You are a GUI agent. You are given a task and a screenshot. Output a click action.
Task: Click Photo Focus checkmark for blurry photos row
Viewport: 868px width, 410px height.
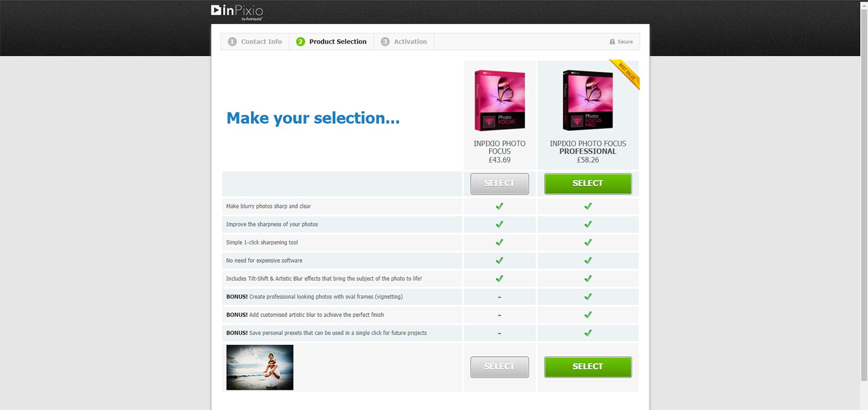point(499,206)
